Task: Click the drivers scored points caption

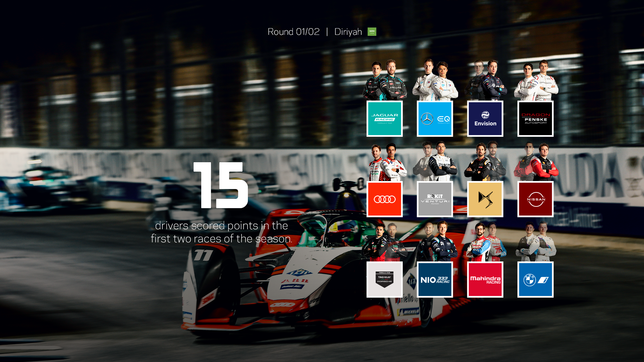Action: pyautogui.click(x=221, y=232)
